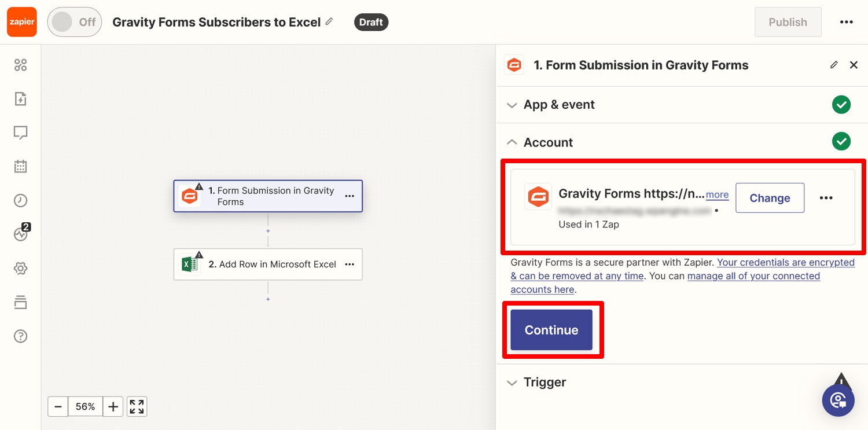This screenshot has height=430, width=868.
Task: Click the Change account button
Action: [x=770, y=198]
